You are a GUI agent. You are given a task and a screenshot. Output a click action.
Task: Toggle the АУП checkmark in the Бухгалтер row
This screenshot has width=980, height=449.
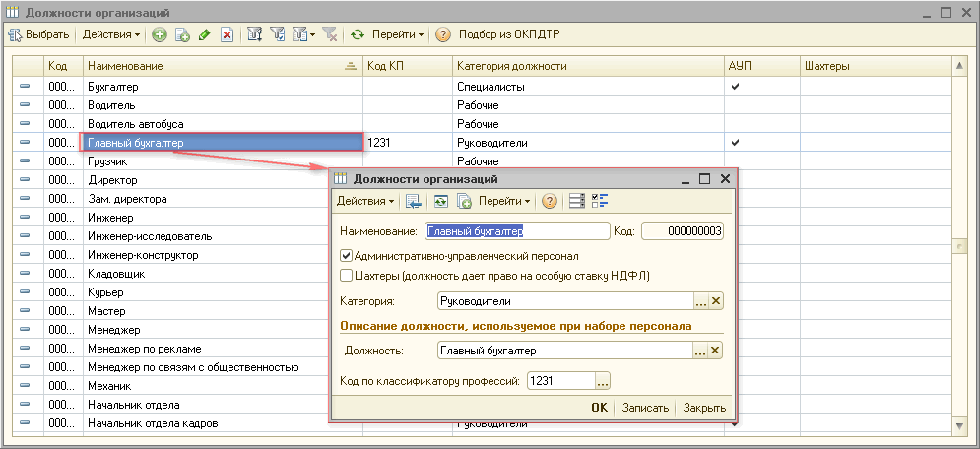735,87
